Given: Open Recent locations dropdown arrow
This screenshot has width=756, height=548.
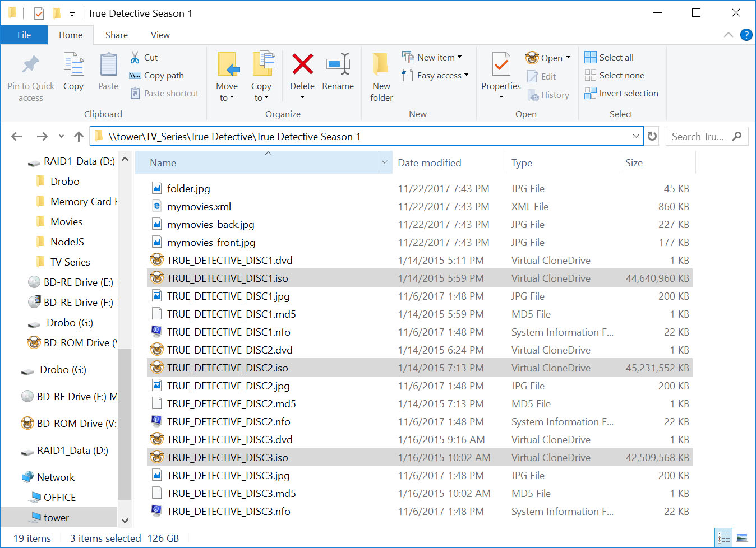Looking at the screenshot, I should 61,136.
